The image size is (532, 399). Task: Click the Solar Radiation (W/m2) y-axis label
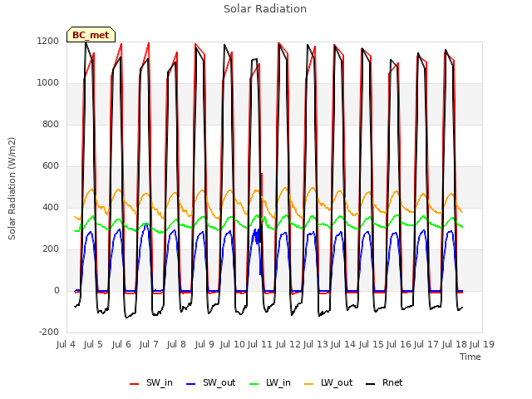pos(12,189)
